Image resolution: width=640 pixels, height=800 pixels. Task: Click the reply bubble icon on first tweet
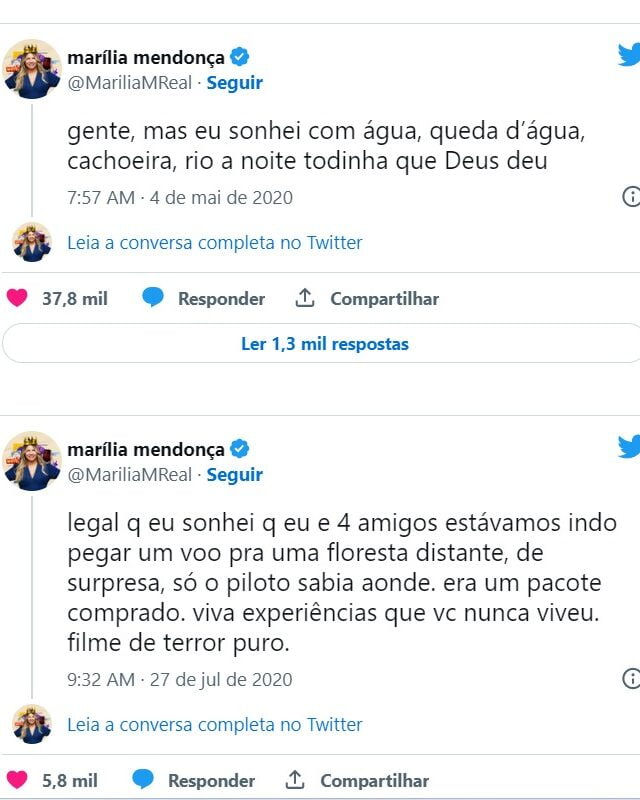(153, 297)
